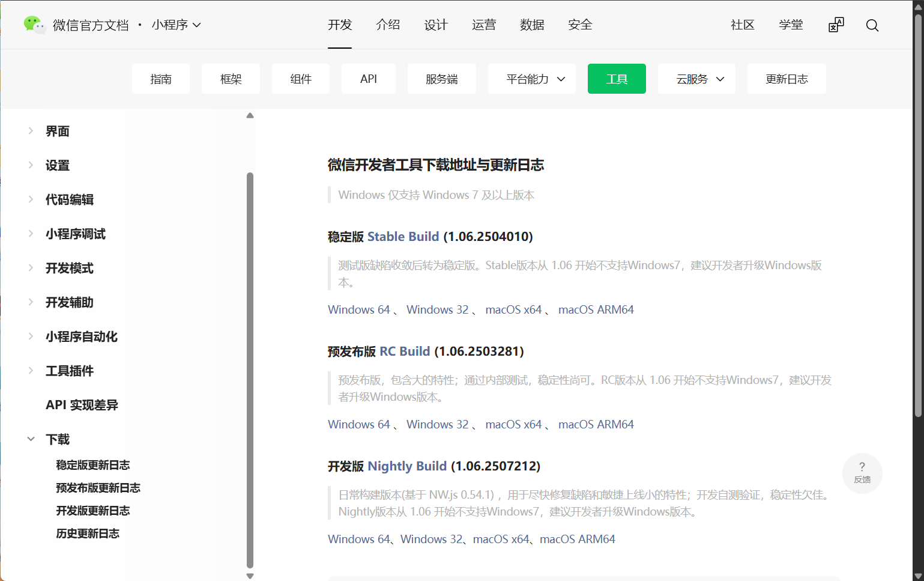
Task: Download Stable Build Windows 32
Action: click(438, 309)
